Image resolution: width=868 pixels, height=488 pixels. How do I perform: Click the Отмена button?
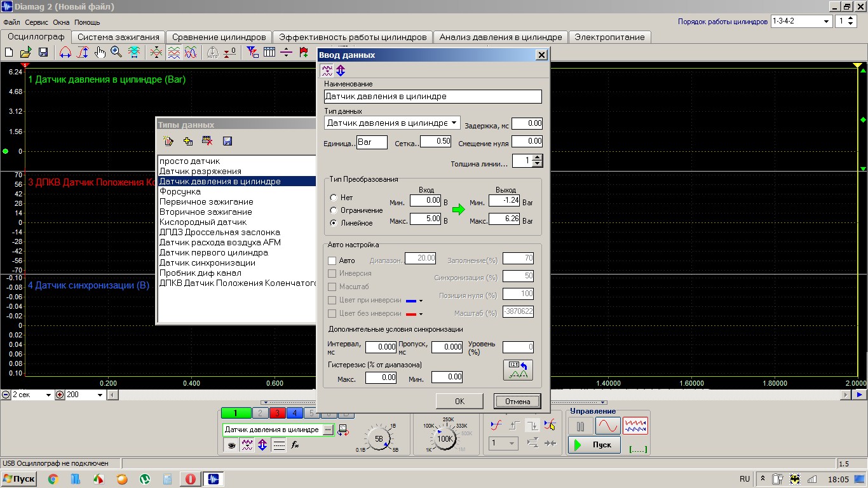(517, 401)
